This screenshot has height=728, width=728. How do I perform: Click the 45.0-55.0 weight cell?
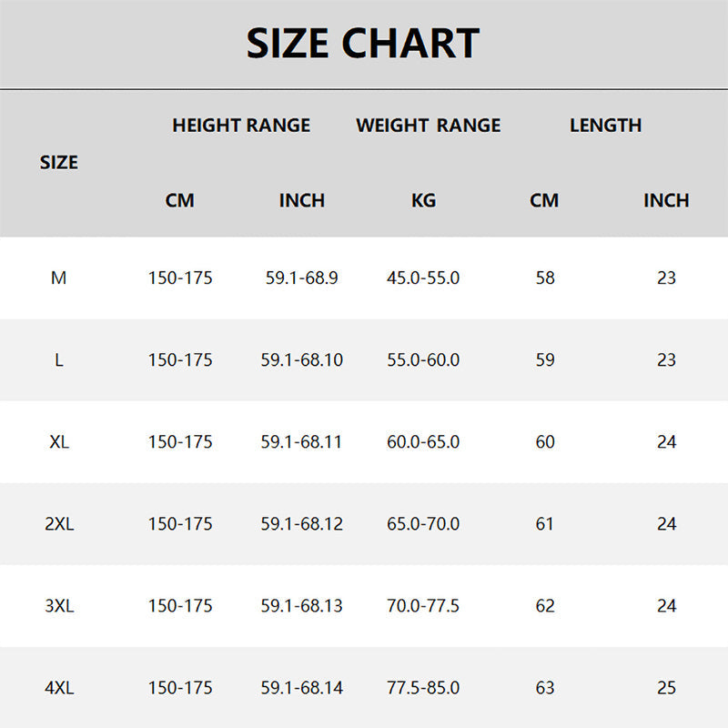423,278
